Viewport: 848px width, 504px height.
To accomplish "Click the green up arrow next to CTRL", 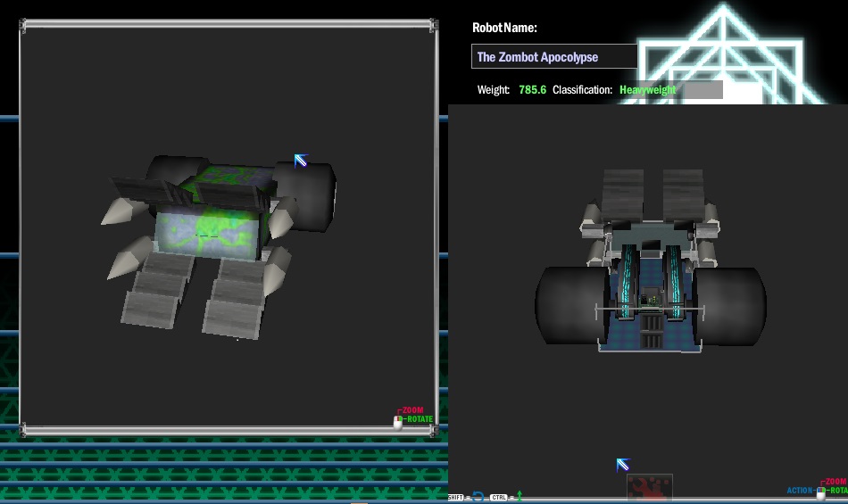I will coord(520,496).
